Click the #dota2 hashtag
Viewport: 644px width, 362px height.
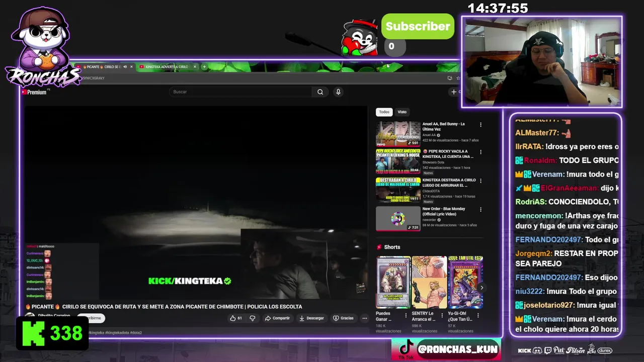tap(136, 333)
